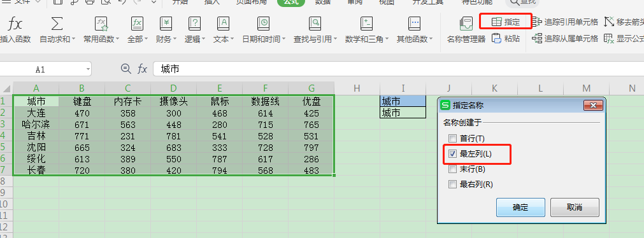This screenshot has height=238, width=644.
Task: Click 取消 in the 指定名称 dialog
Action: coord(575,207)
